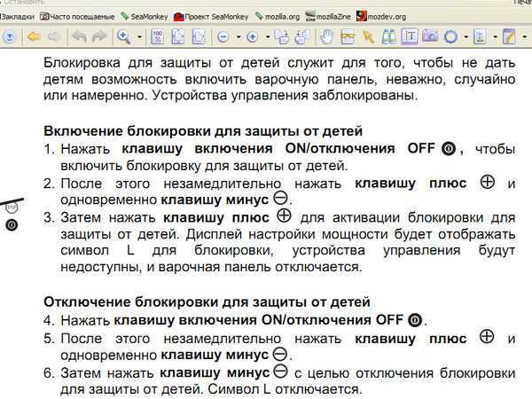Open the dropdown beside the circle tool
The image size is (532, 399).
(466, 36)
